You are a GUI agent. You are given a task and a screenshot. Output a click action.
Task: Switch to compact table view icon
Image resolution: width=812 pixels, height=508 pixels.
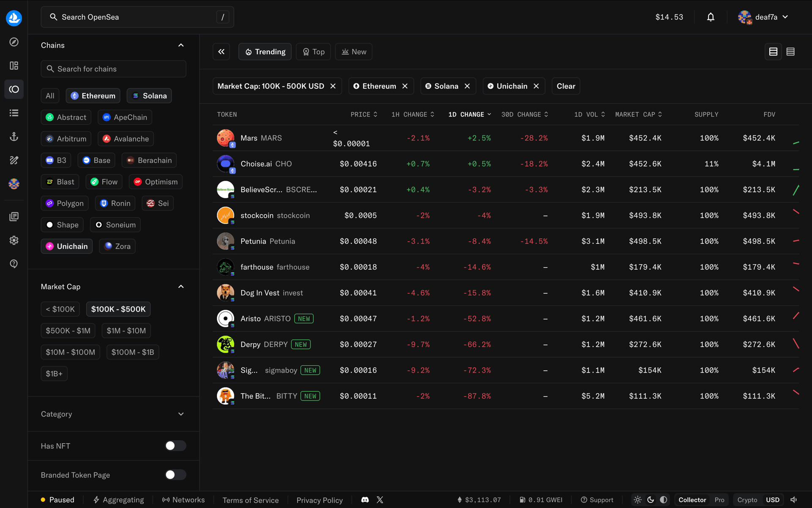click(x=790, y=52)
